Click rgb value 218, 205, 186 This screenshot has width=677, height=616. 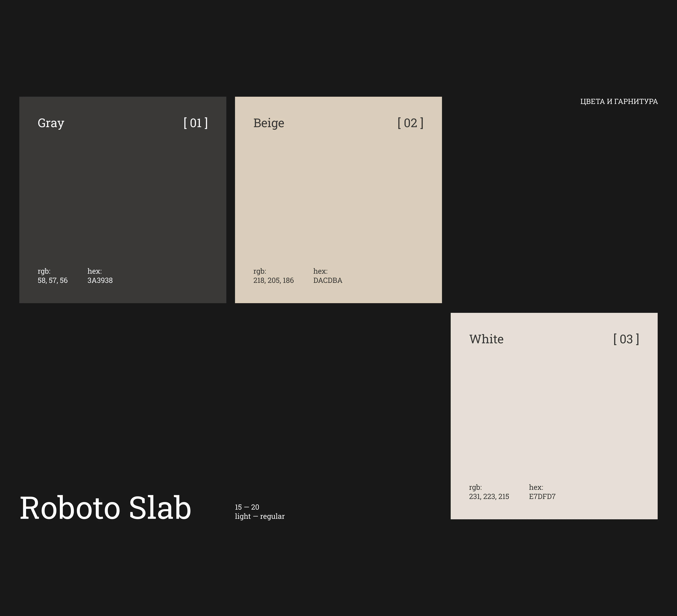273,280
